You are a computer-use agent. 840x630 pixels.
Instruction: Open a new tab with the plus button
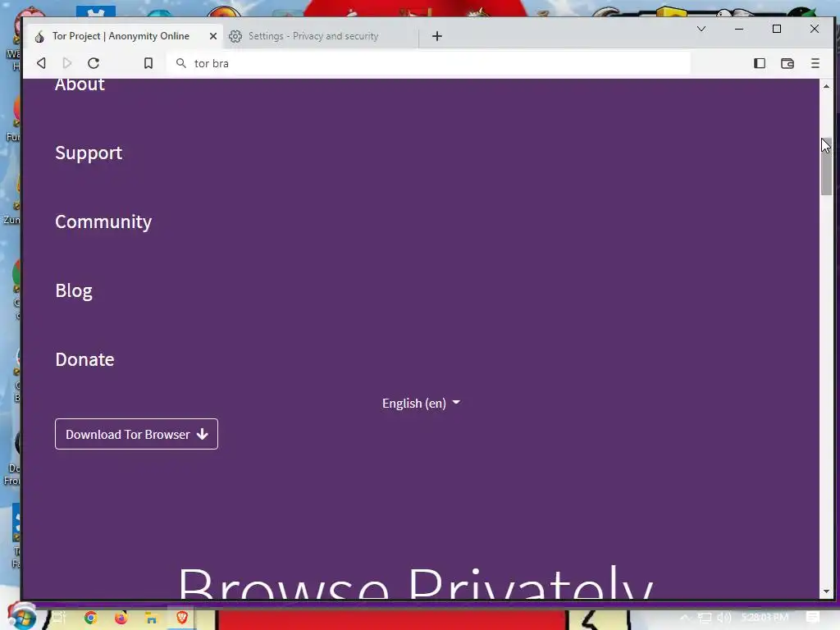437,36
